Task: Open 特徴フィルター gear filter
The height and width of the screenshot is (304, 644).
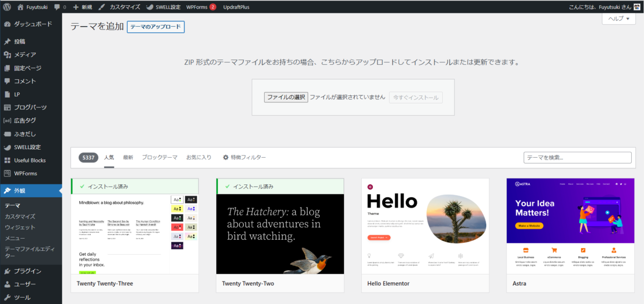Action: pyautogui.click(x=244, y=158)
